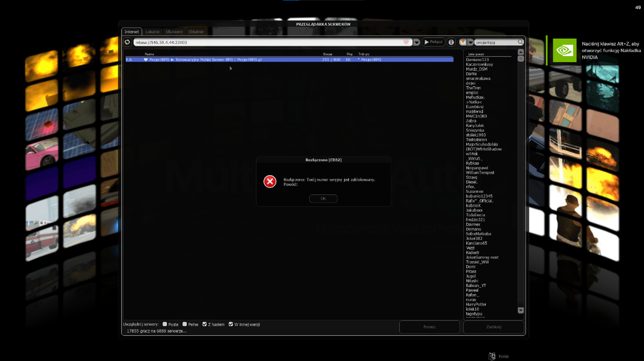Click the red error icon in dialog

pyautogui.click(x=270, y=181)
